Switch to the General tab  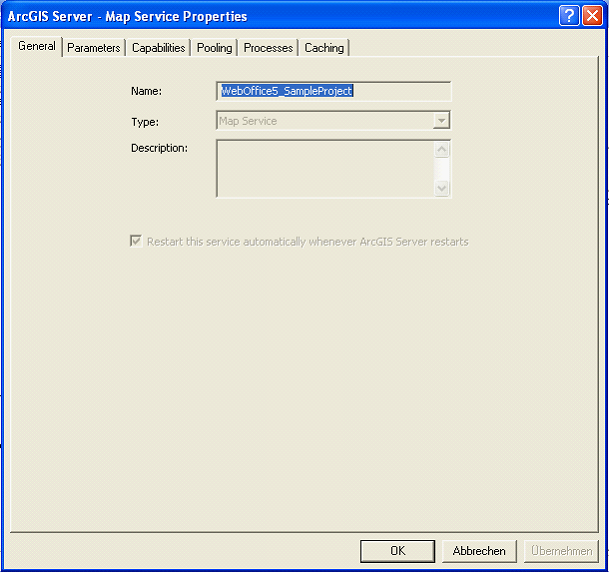[37, 47]
